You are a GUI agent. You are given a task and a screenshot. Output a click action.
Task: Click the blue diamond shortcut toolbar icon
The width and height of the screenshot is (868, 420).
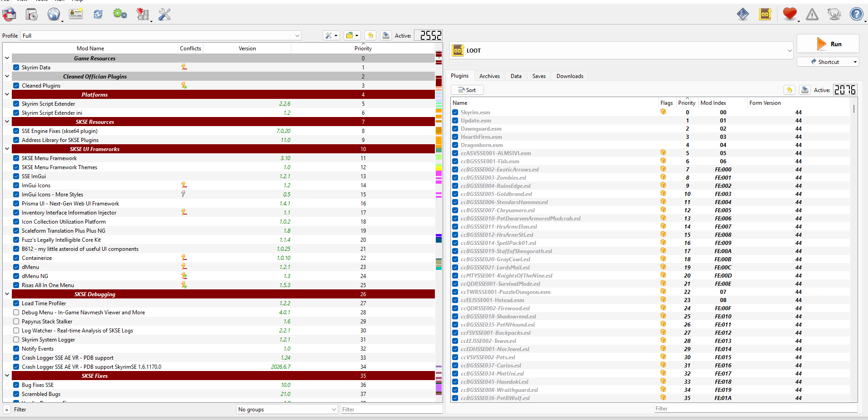click(743, 15)
